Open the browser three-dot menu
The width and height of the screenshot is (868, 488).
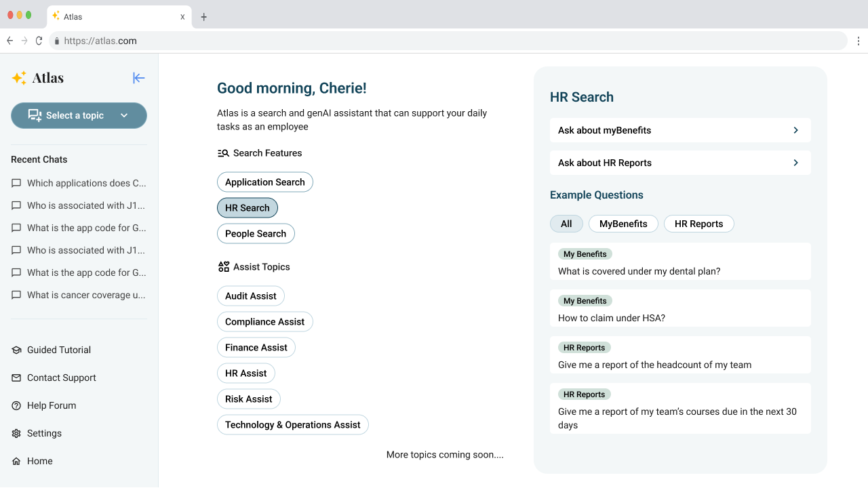[858, 41]
